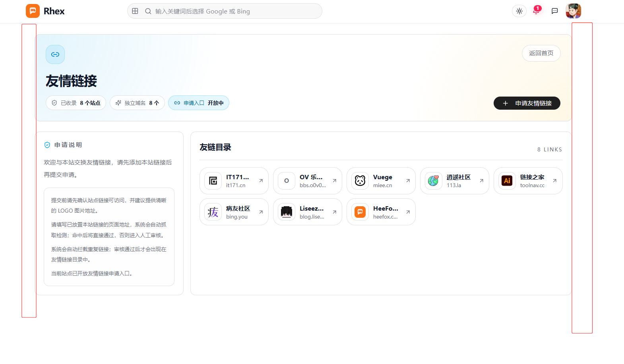This screenshot has width=624, height=364.
Task: Click the 病友社区 logo icon
Action: (213, 212)
